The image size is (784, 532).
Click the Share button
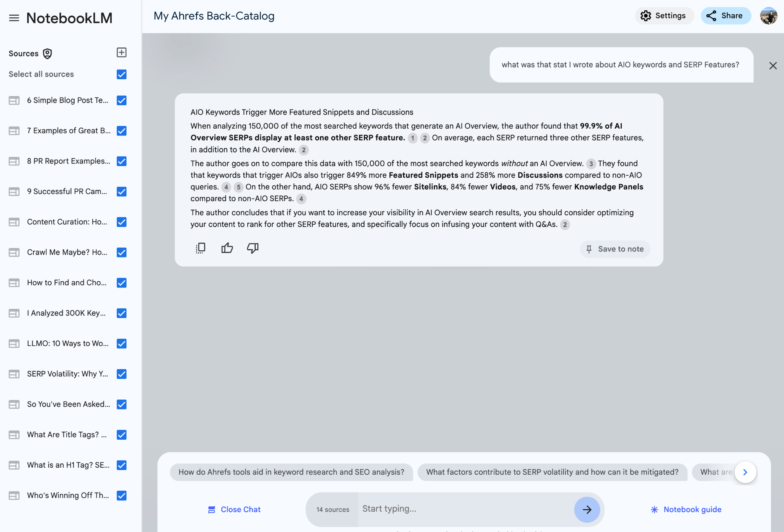(x=725, y=16)
